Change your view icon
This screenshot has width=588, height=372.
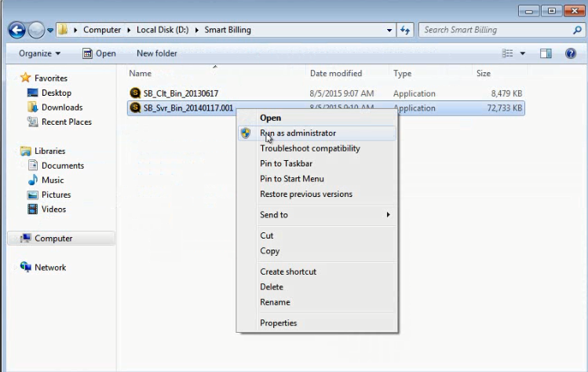507,53
